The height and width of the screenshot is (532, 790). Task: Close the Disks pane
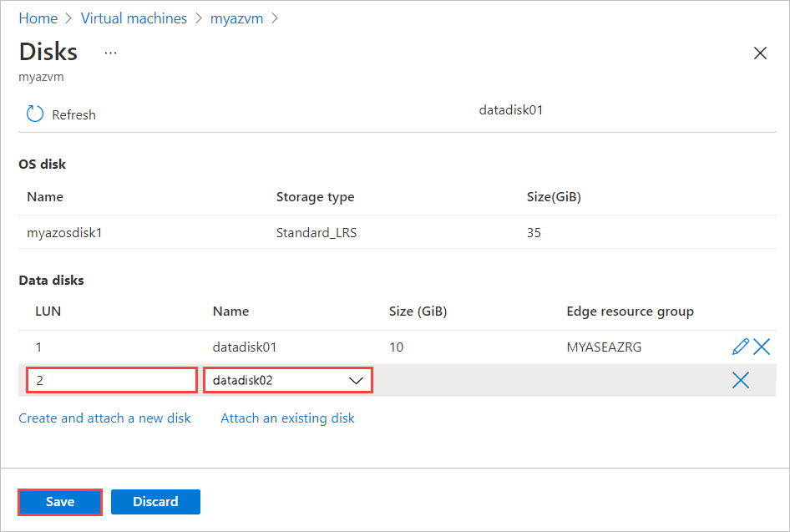coord(760,53)
